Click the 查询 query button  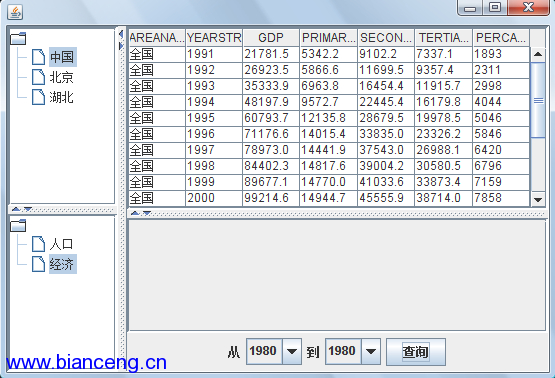(x=416, y=352)
